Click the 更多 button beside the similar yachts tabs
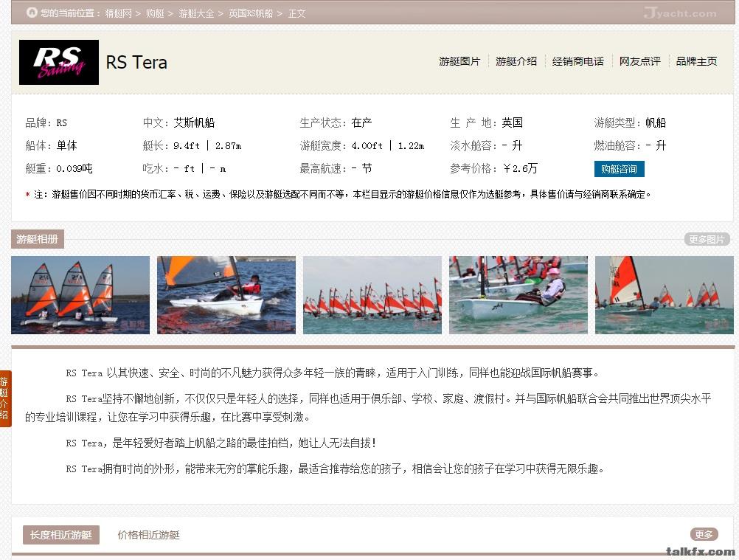 [704, 534]
